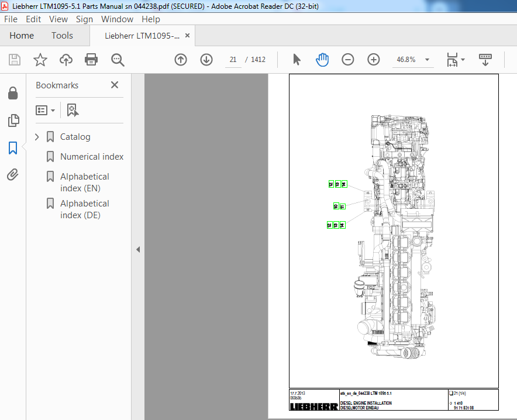Open the fit page options dropdown arrow

(463, 60)
